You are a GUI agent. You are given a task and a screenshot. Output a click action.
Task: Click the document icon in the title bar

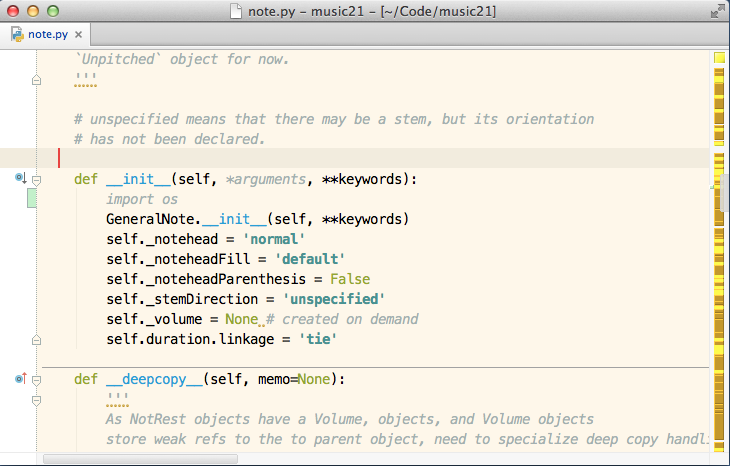coord(236,11)
